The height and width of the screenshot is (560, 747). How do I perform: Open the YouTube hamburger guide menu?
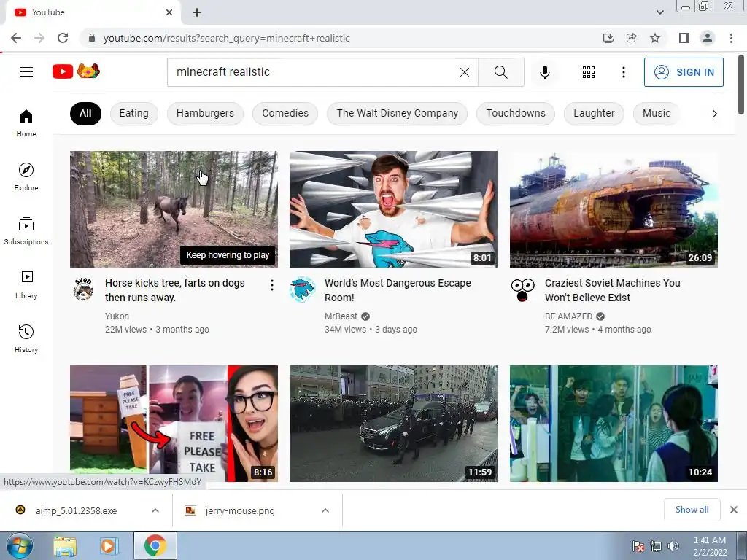(26, 72)
